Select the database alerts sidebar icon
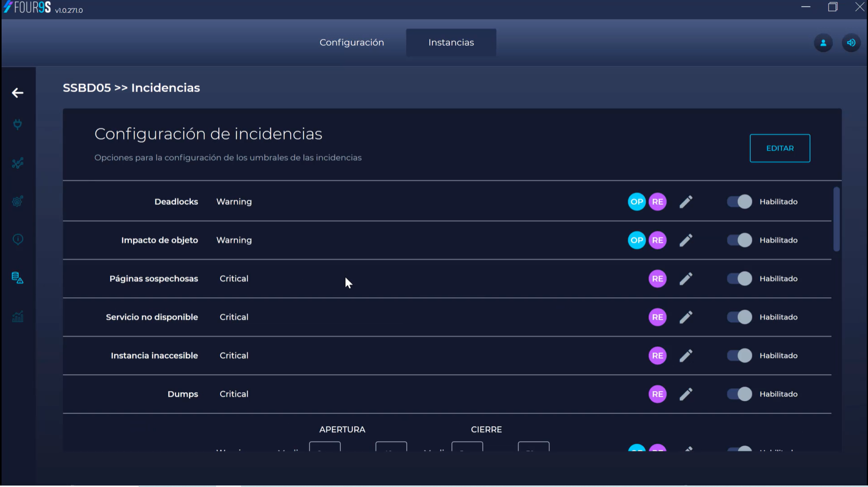The height and width of the screenshot is (487, 868). tap(17, 279)
